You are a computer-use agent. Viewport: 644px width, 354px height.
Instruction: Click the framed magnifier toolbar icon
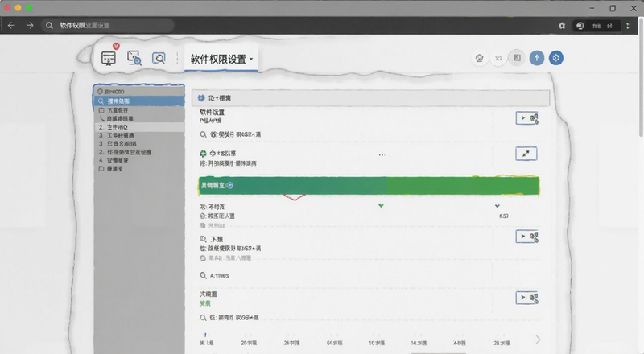[x=159, y=58]
